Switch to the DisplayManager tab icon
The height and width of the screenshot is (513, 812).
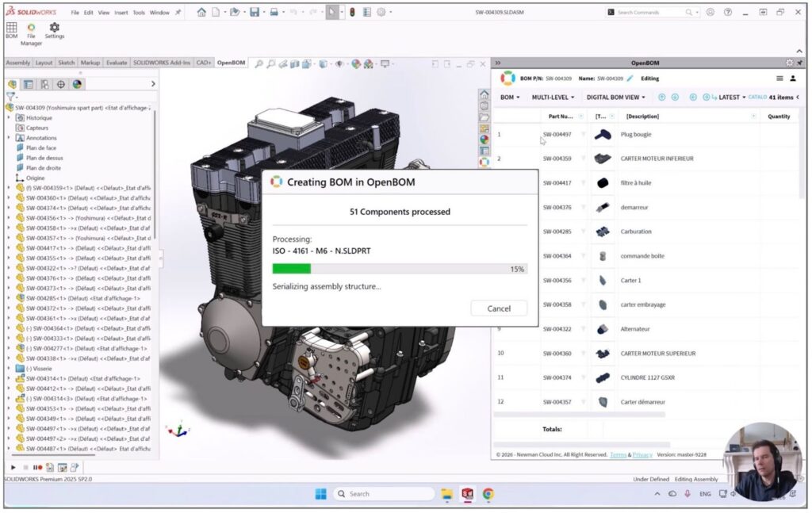(x=77, y=84)
